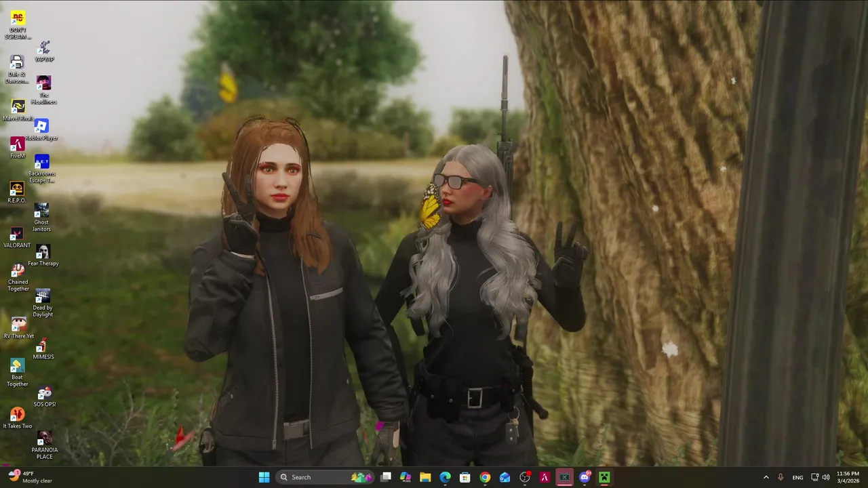Open the Fear Therapy shortcut
This screenshot has height=488, width=868.
pos(43,256)
